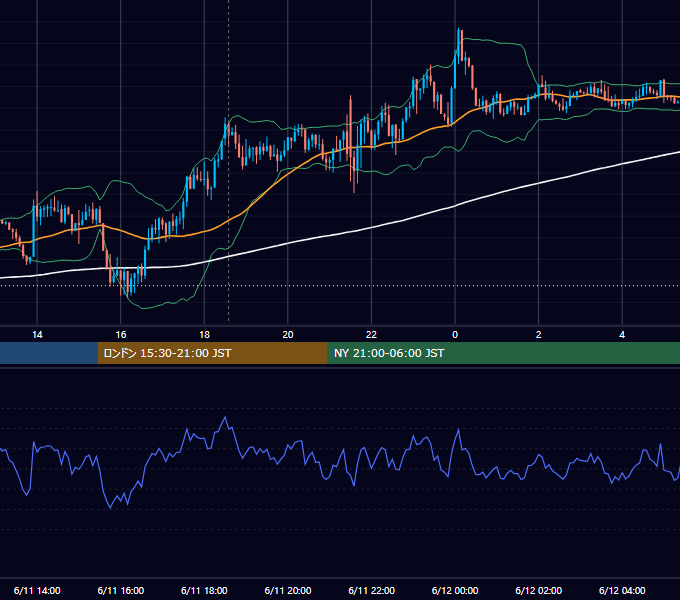Click the 6/11 14:00 date label
Viewport: 680px width, 600px height.
(37, 590)
